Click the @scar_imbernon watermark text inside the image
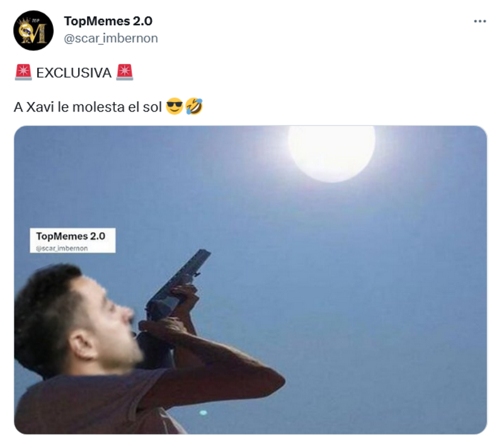 tap(62, 248)
